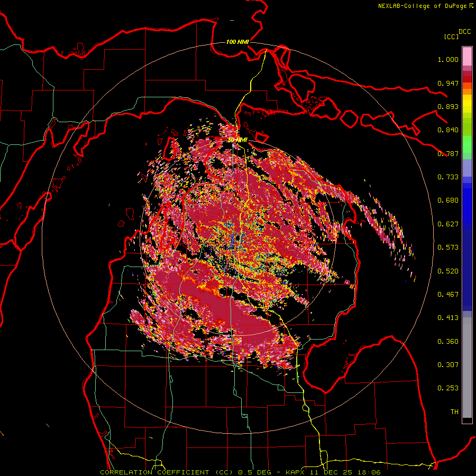This screenshot has height=476, width=476.
Task: Select the 0.467 scale value
Action: [x=448, y=295]
